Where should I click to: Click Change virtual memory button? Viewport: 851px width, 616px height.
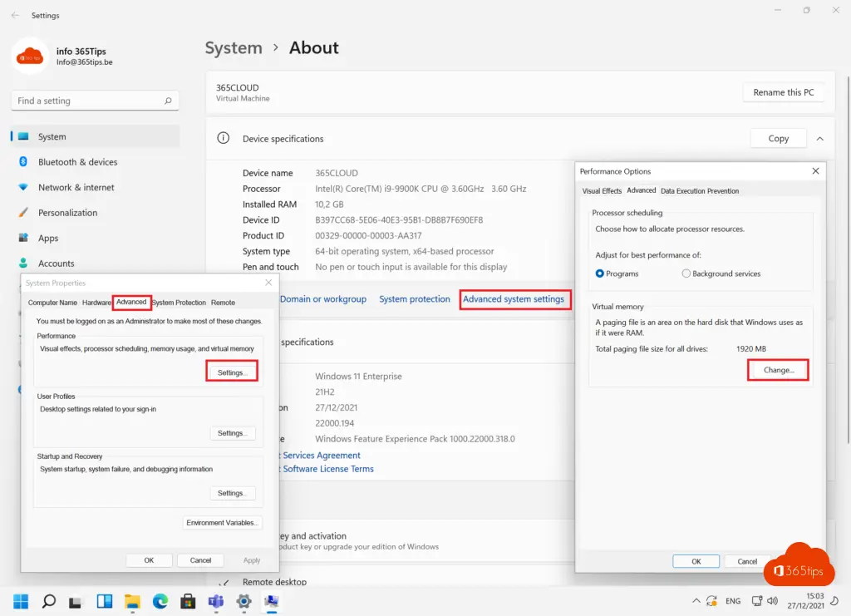[x=778, y=370]
